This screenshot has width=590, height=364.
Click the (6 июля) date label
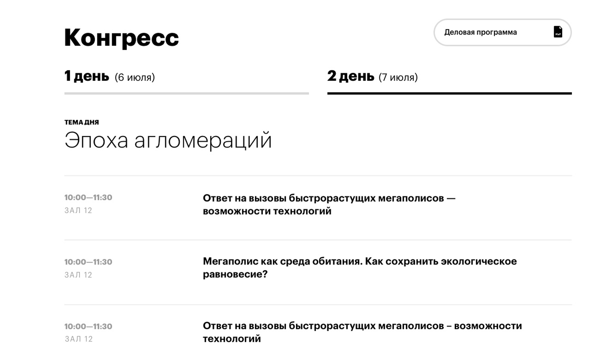tap(135, 77)
